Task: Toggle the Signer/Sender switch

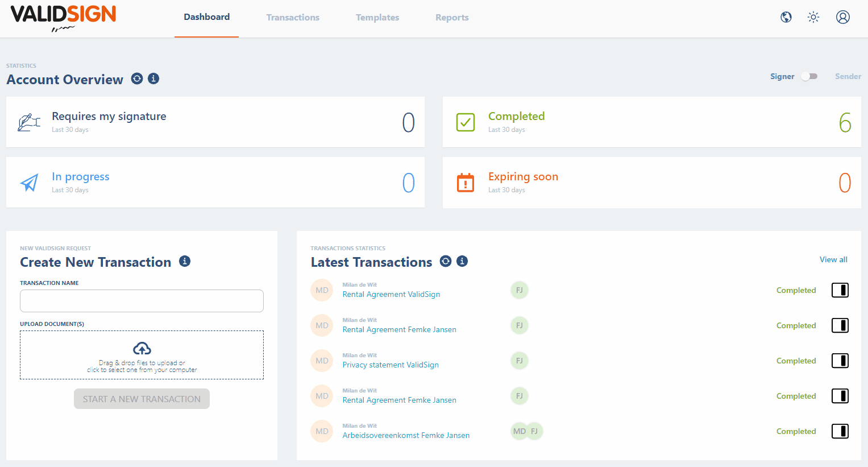Action: (809, 76)
